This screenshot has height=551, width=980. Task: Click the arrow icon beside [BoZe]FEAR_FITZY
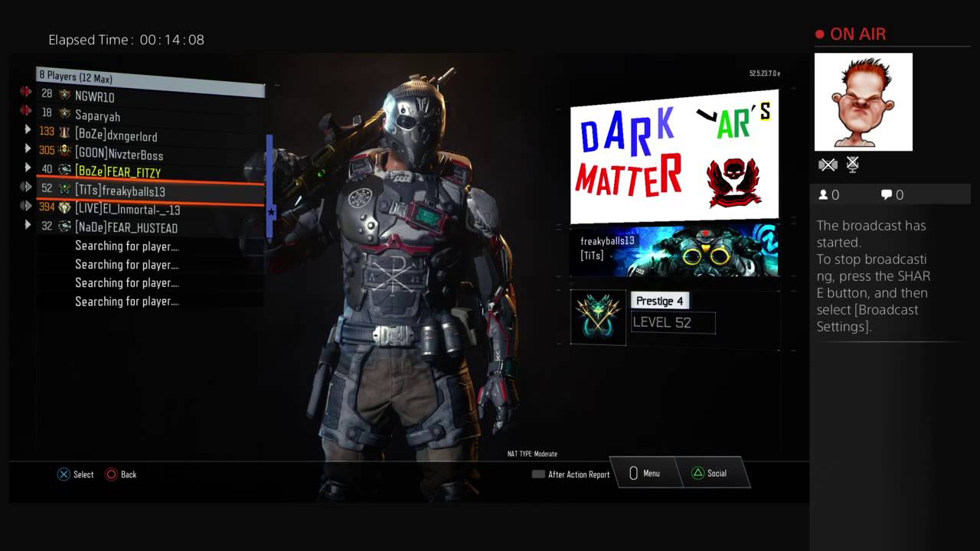28,168
